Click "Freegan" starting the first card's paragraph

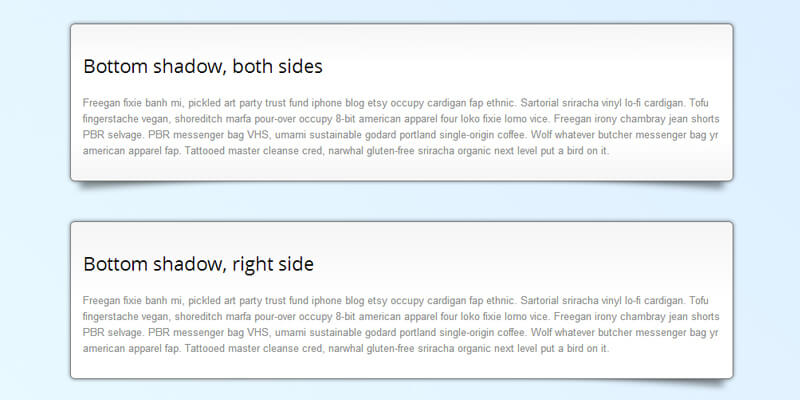103,102
